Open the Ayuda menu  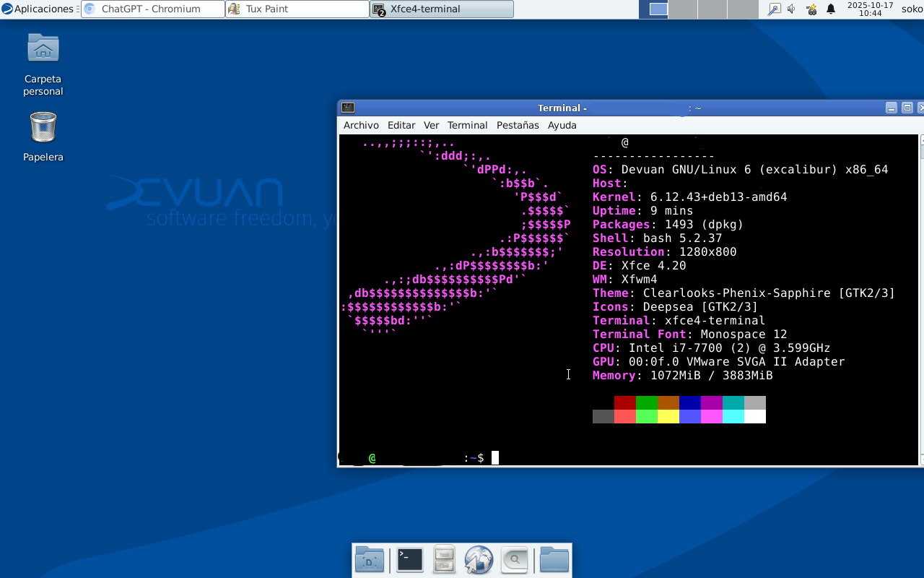point(562,125)
